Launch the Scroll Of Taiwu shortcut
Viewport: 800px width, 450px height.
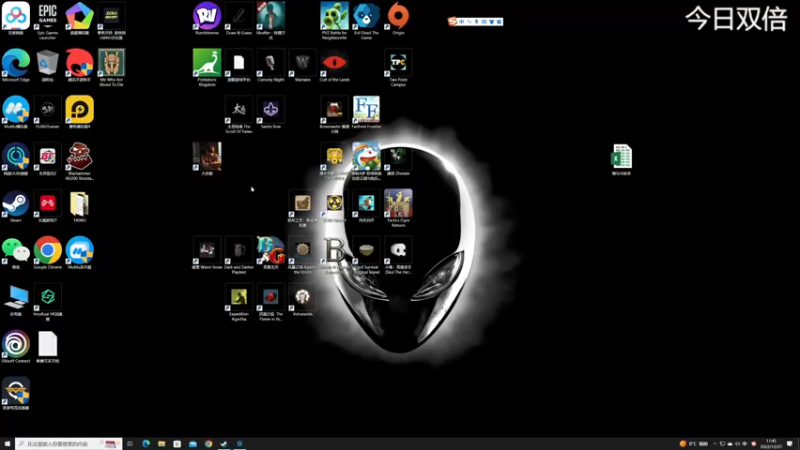239,114
